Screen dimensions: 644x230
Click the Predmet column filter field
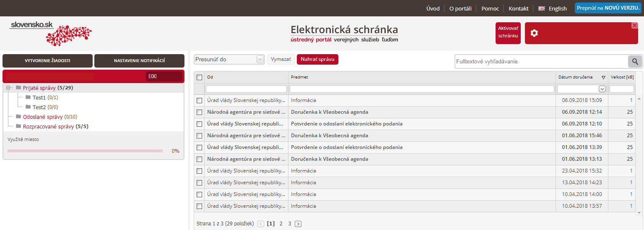pyautogui.click(x=422, y=89)
